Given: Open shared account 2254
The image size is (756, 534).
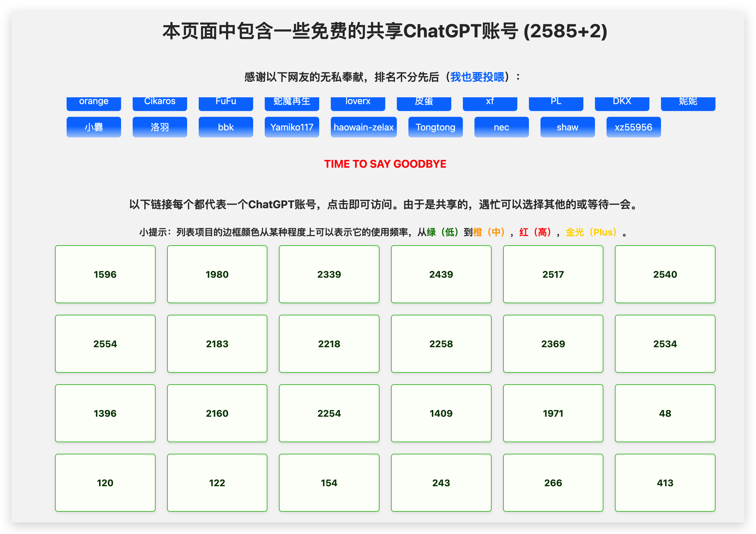Looking at the screenshot, I should point(329,413).
